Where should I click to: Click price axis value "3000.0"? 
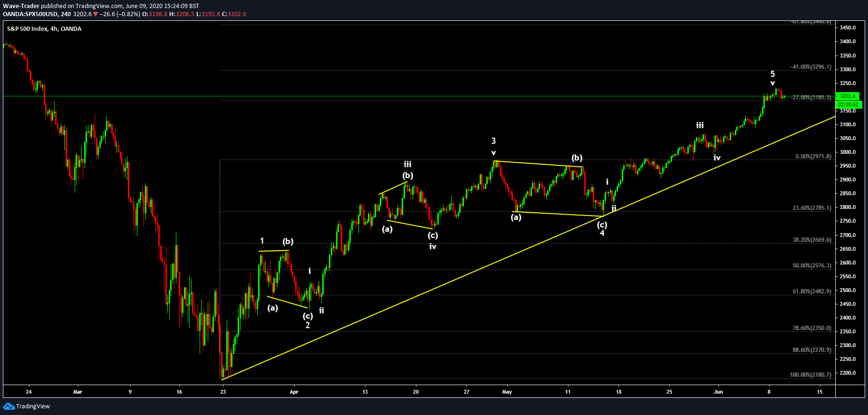[848, 152]
